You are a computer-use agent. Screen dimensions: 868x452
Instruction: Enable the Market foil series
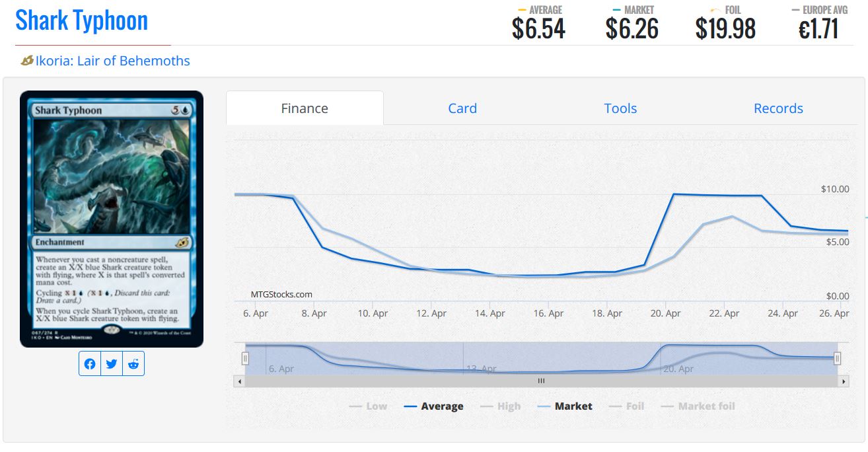tap(698, 406)
